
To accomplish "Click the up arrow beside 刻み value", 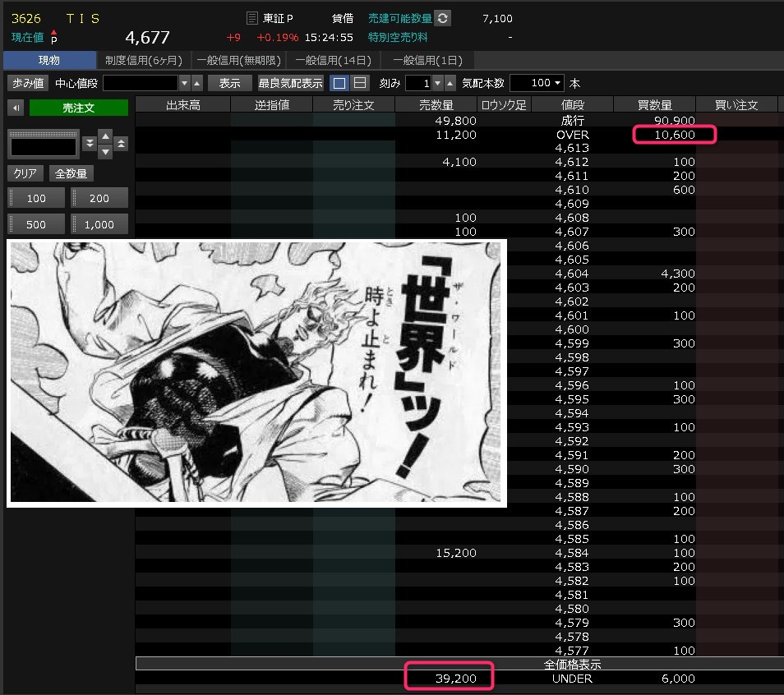I will [x=450, y=83].
